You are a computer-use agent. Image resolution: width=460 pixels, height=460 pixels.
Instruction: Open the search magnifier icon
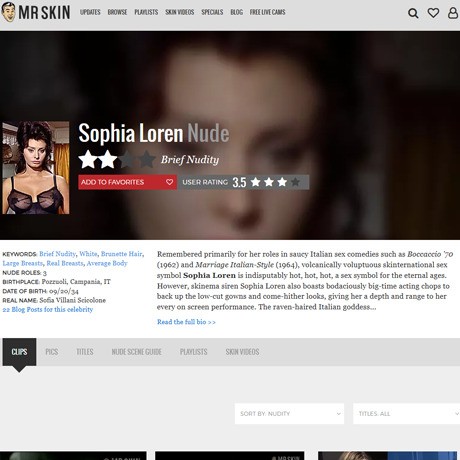413,13
